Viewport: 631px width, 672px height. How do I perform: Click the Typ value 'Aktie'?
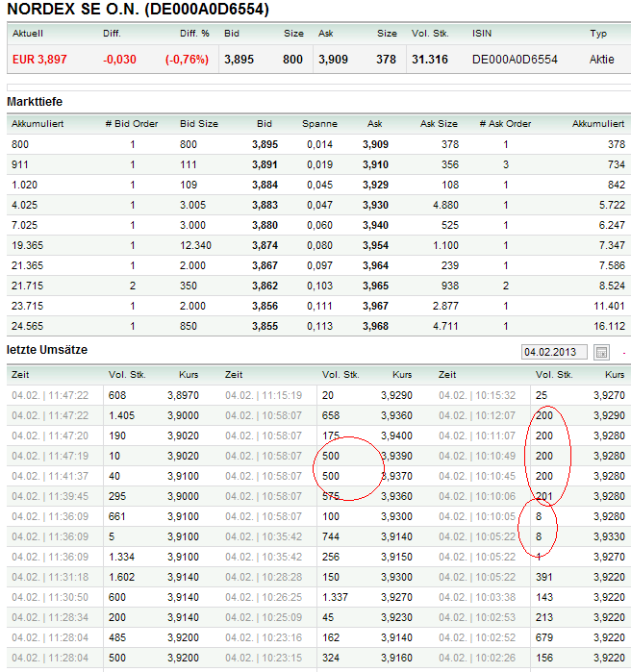[601, 60]
